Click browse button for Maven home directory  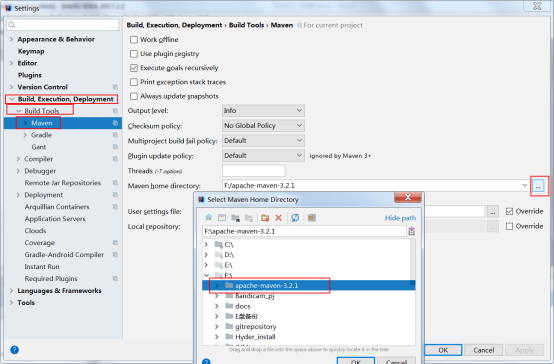click(538, 186)
